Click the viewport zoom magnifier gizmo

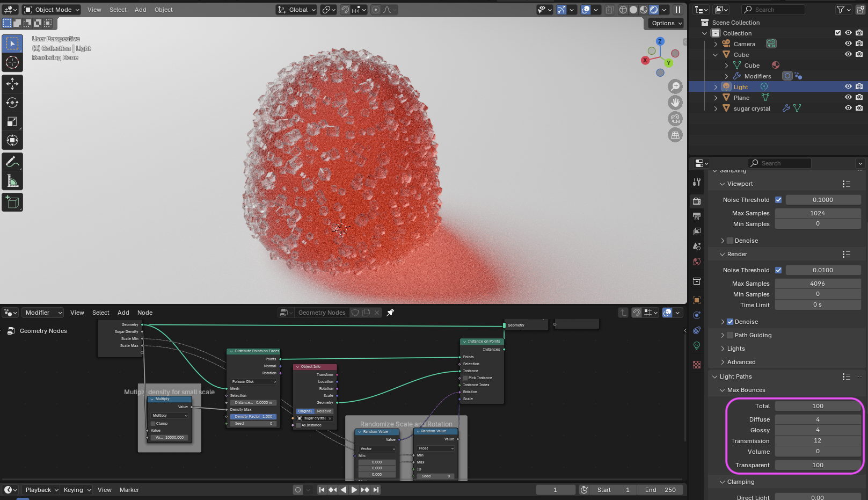point(675,86)
